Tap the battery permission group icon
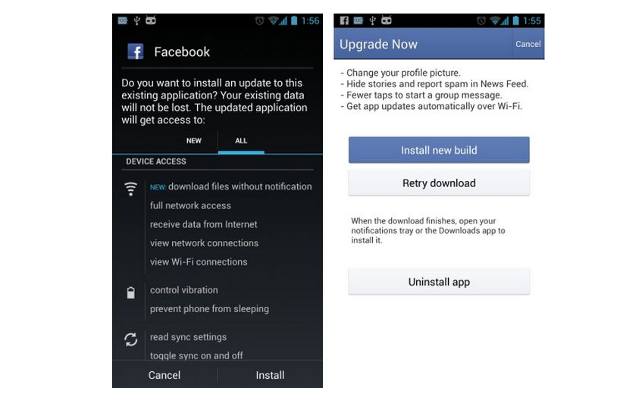 coord(131,293)
